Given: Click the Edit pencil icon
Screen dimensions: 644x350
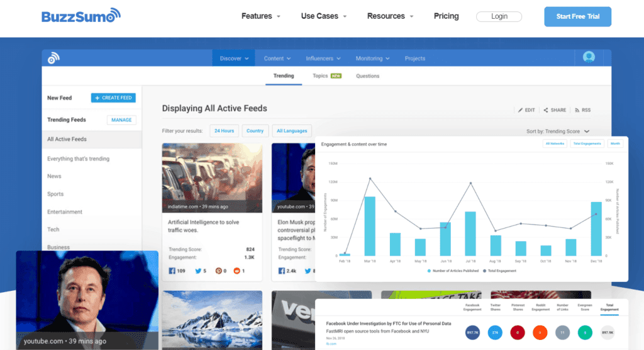Looking at the screenshot, I should click(521, 110).
